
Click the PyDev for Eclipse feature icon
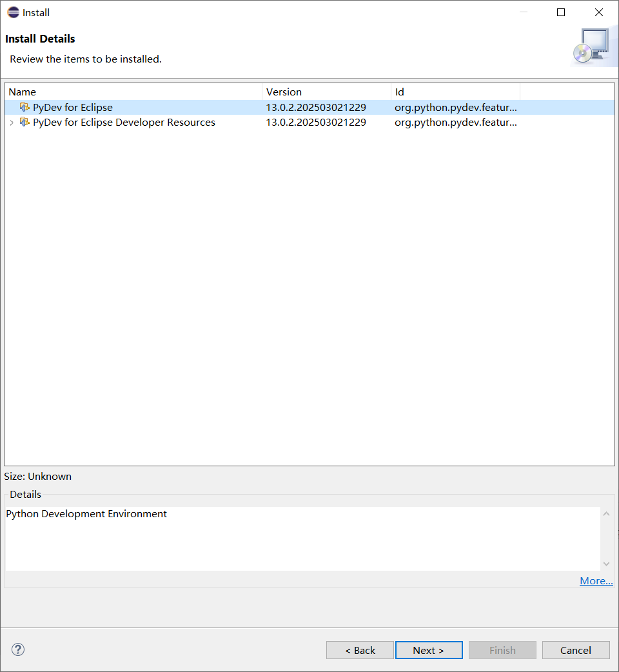point(25,106)
